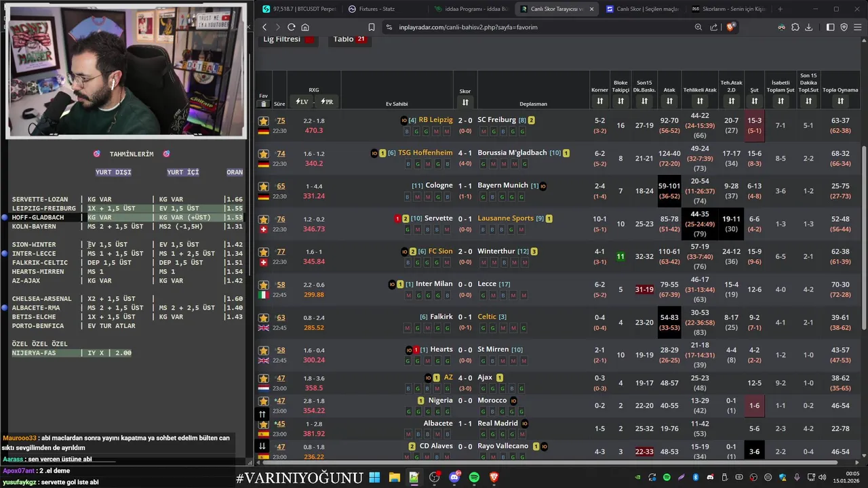The width and height of the screenshot is (868, 488).
Task: Open browser extensions puzzle icon
Action: coord(795,27)
